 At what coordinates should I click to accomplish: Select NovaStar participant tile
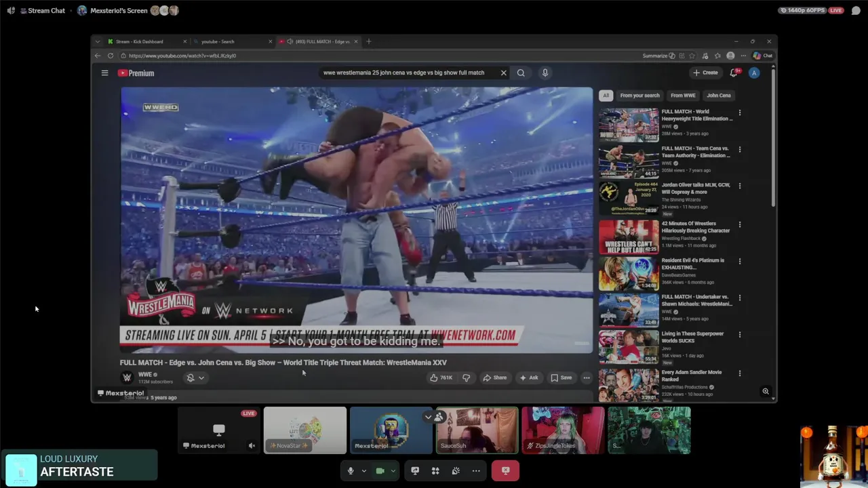point(305,430)
